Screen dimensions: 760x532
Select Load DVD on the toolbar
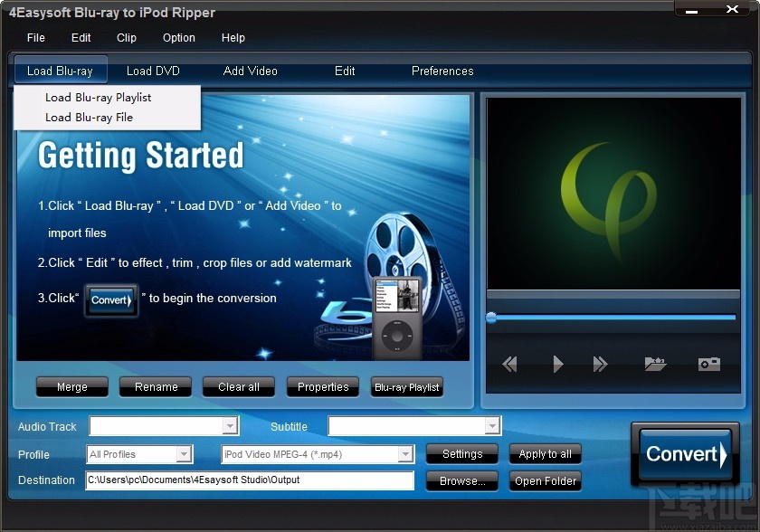pos(153,71)
